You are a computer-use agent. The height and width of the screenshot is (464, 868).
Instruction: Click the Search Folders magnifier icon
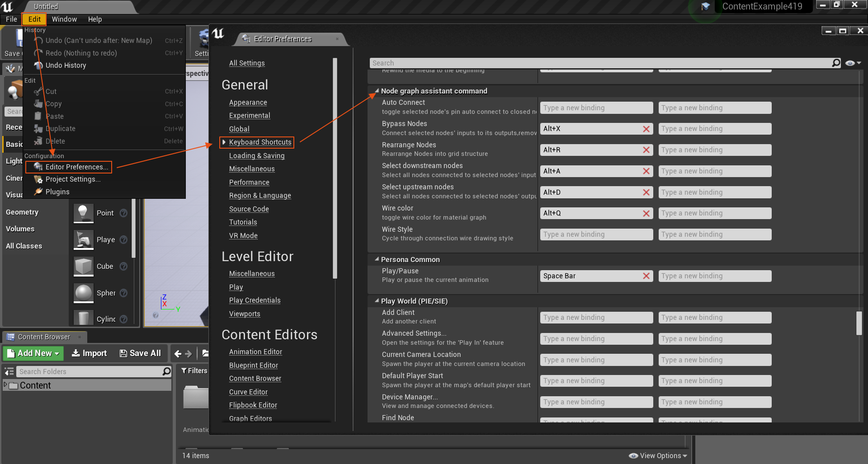166,371
